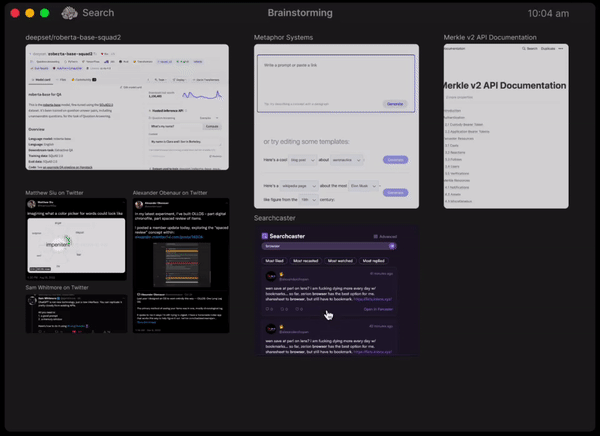
Task: Click the 10:04 am clock
Action: click(548, 13)
